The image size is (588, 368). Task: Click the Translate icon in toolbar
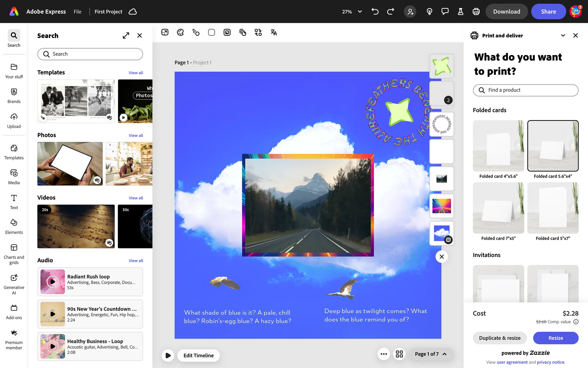click(x=273, y=33)
